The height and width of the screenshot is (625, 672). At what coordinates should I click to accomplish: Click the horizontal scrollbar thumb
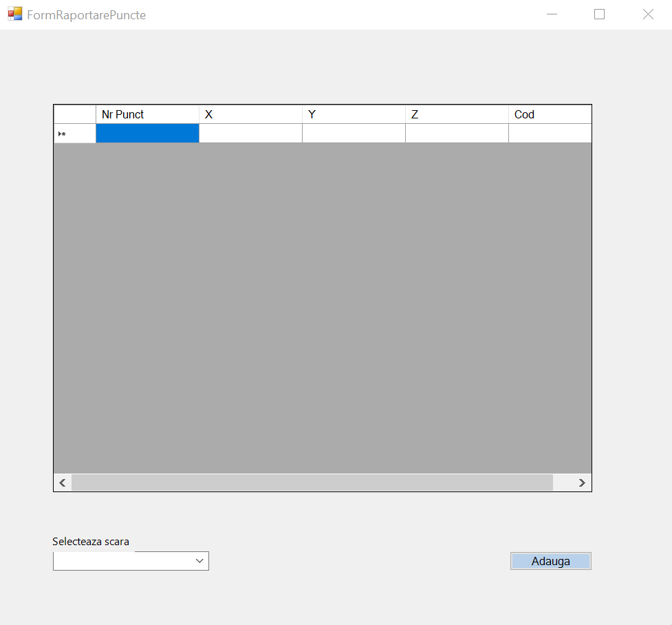click(312, 483)
